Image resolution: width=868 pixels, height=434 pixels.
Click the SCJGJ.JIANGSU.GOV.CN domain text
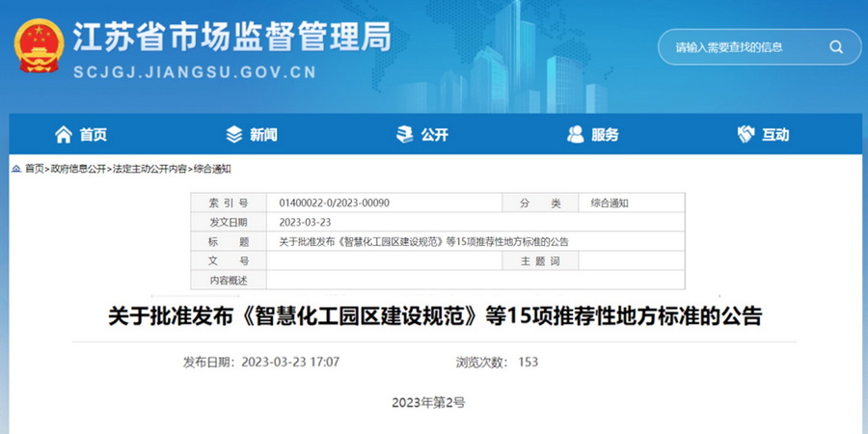click(x=195, y=71)
